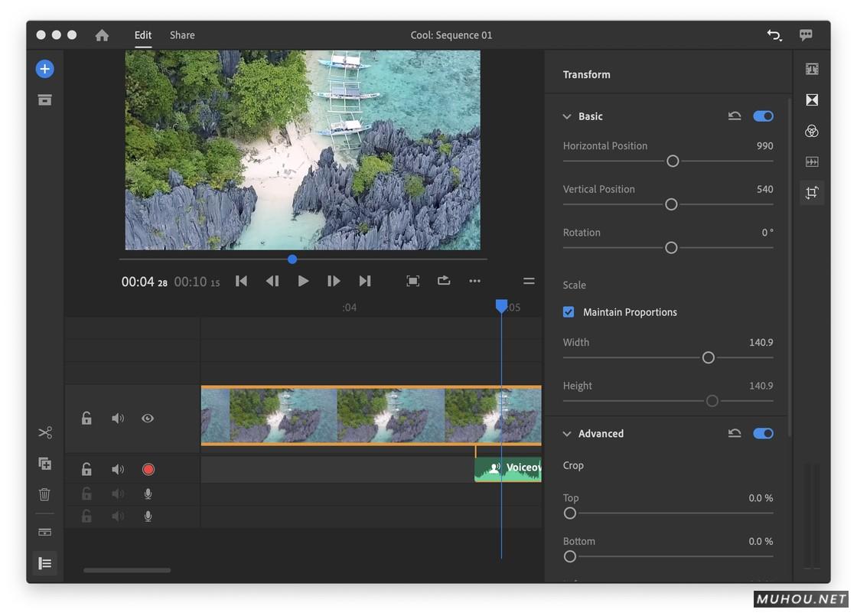Viewport: 857px width, 616px height.
Task: Play the sequence
Action: (x=303, y=281)
